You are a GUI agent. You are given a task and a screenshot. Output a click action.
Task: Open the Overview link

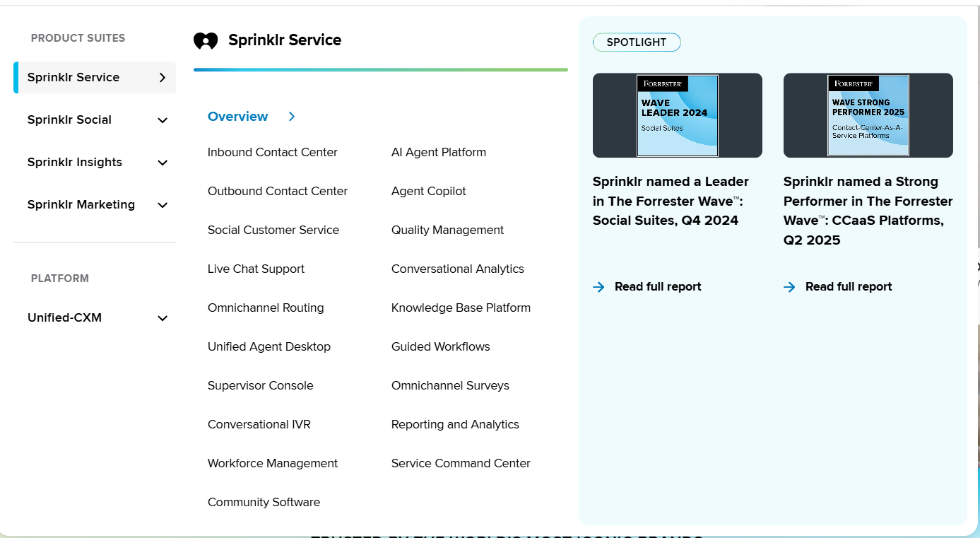point(237,117)
